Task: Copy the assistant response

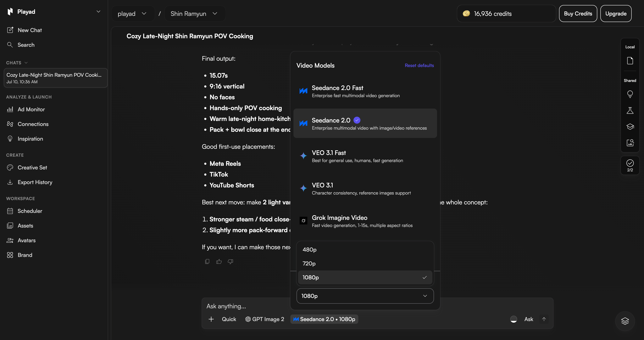Action: pyautogui.click(x=207, y=261)
